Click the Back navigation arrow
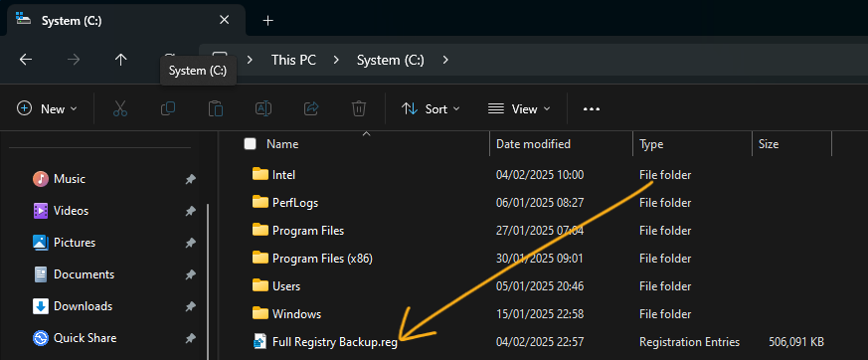 pos(26,60)
